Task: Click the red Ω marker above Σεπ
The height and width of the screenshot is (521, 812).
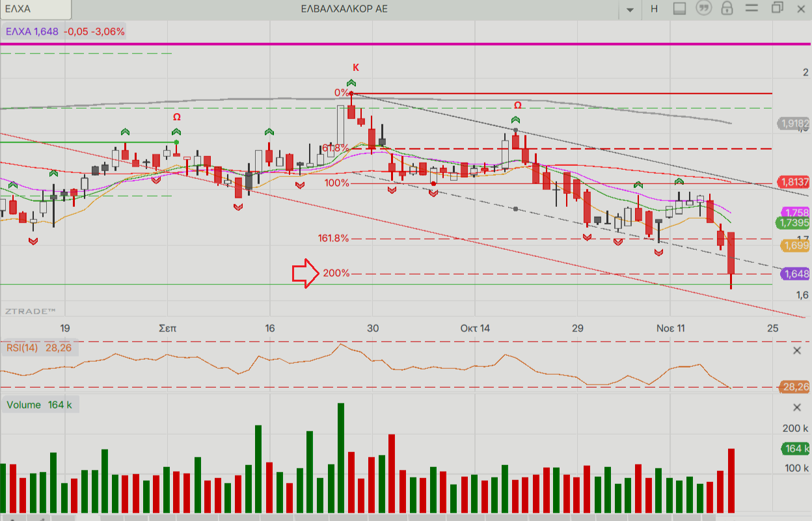Action: coord(176,116)
